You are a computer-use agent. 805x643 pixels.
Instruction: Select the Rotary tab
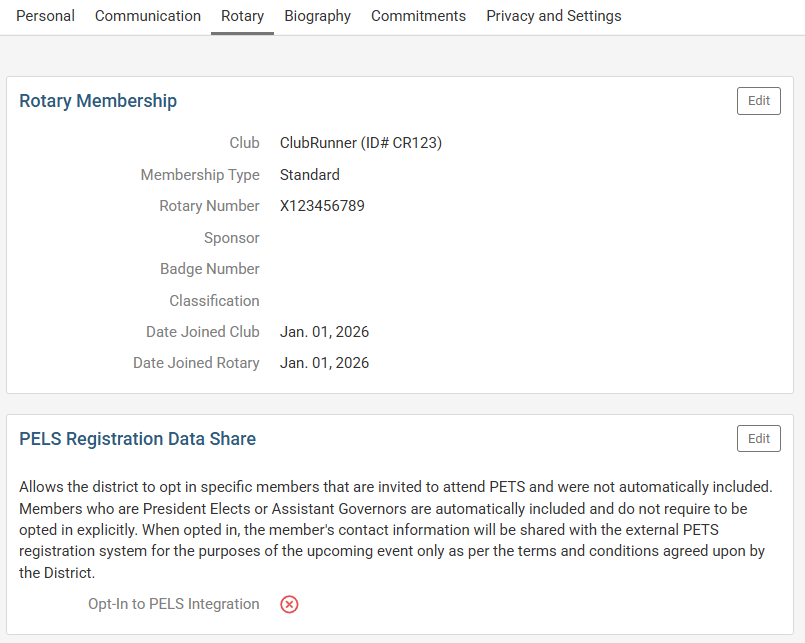point(242,16)
